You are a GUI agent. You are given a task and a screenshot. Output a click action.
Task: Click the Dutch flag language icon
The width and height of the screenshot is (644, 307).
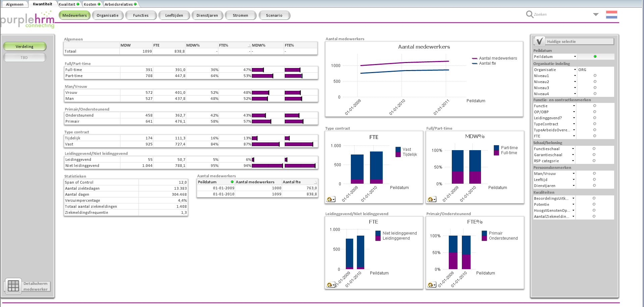click(x=611, y=15)
